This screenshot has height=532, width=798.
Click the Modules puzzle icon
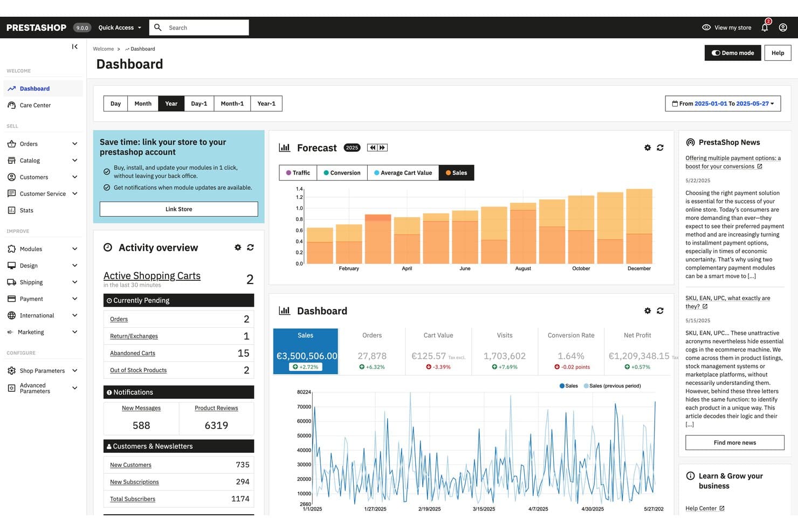click(x=11, y=249)
